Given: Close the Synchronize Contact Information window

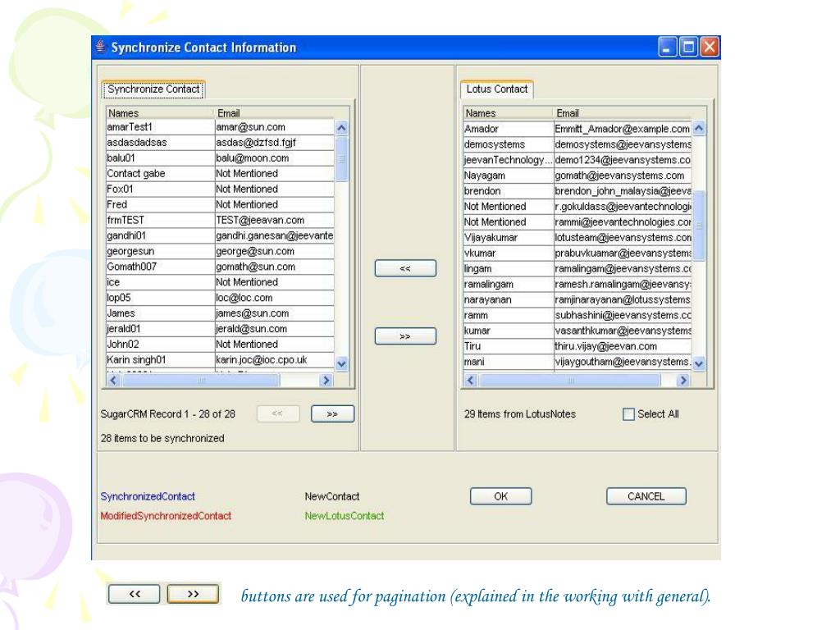Looking at the screenshot, I should click(x=710, y=47).
